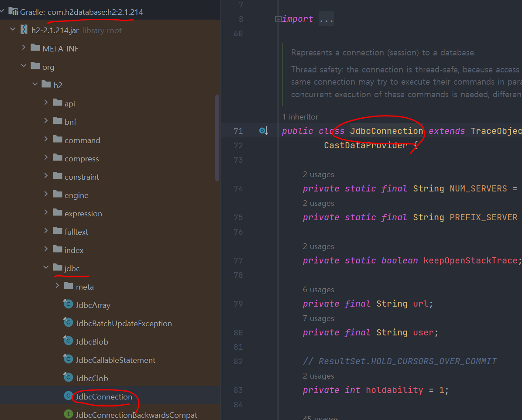Click the api folder icon

pyautogui.click(x=58, y=102)
